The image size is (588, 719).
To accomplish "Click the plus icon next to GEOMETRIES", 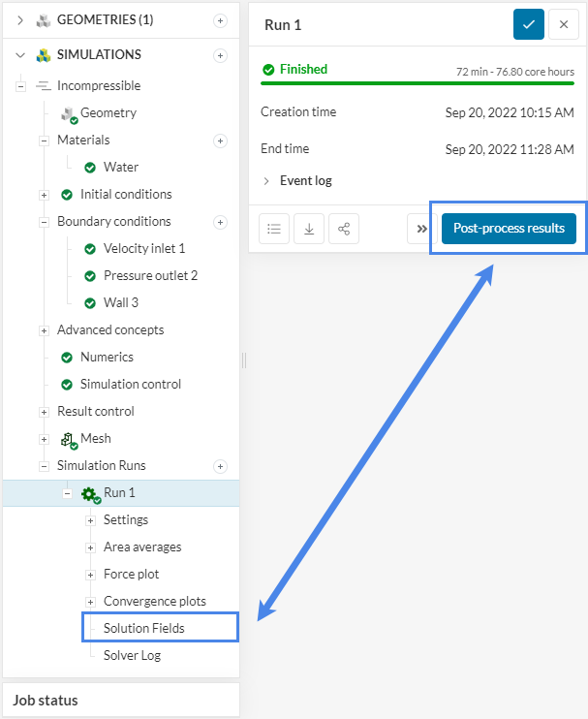I will (220, 20).
